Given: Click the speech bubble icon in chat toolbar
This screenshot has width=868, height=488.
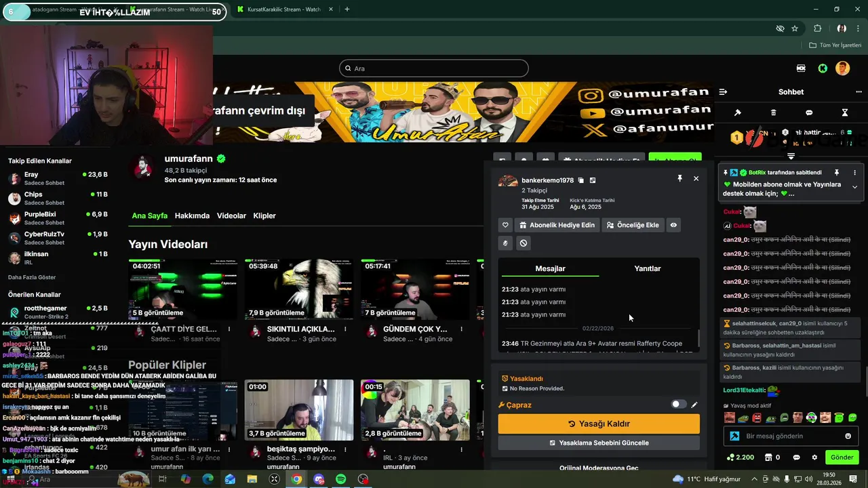Looking at the screenshot, I should point(809,113).
